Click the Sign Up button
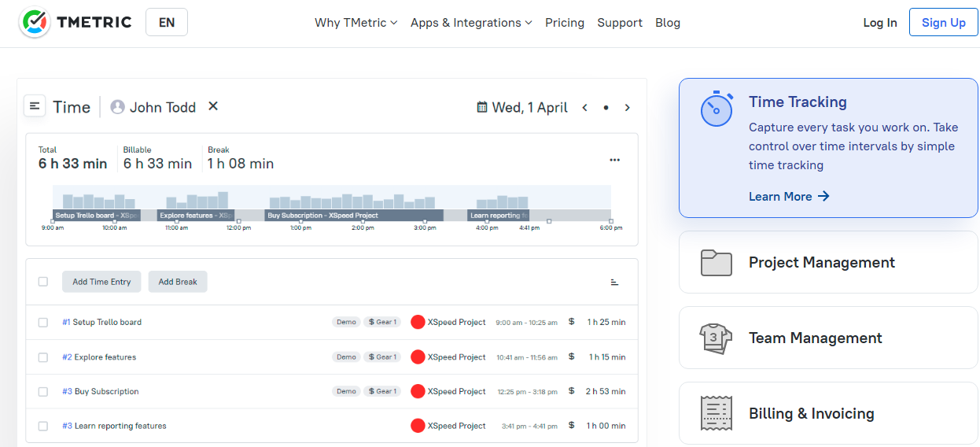 (x=944, y=22)
